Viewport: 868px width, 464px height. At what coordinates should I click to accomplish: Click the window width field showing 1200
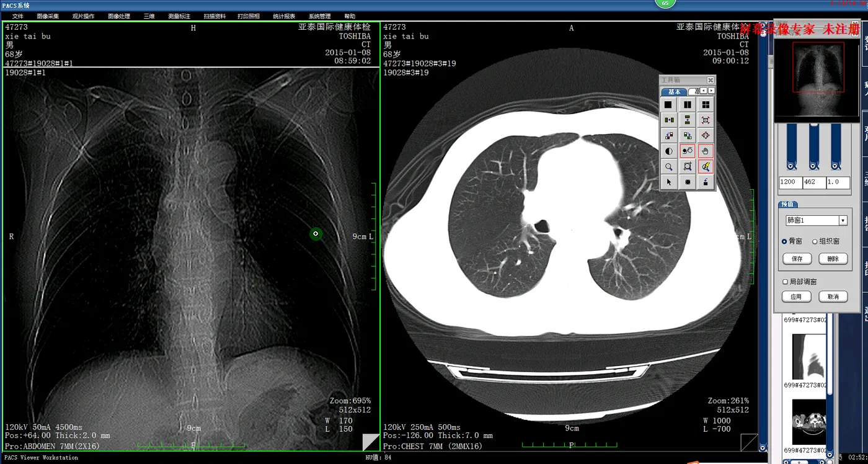click(x=790, y=182)
